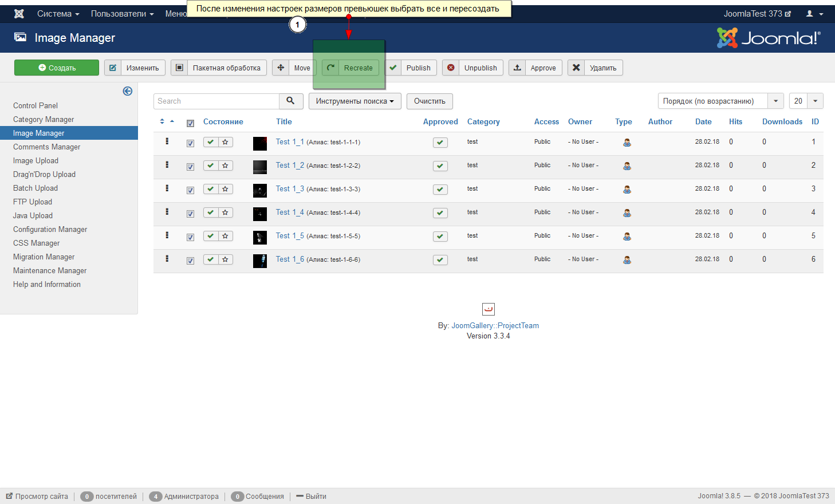Open the user account menu icon
Image resolution: width=835 pixels, height=504 pixels.
(x=814, y=14)
